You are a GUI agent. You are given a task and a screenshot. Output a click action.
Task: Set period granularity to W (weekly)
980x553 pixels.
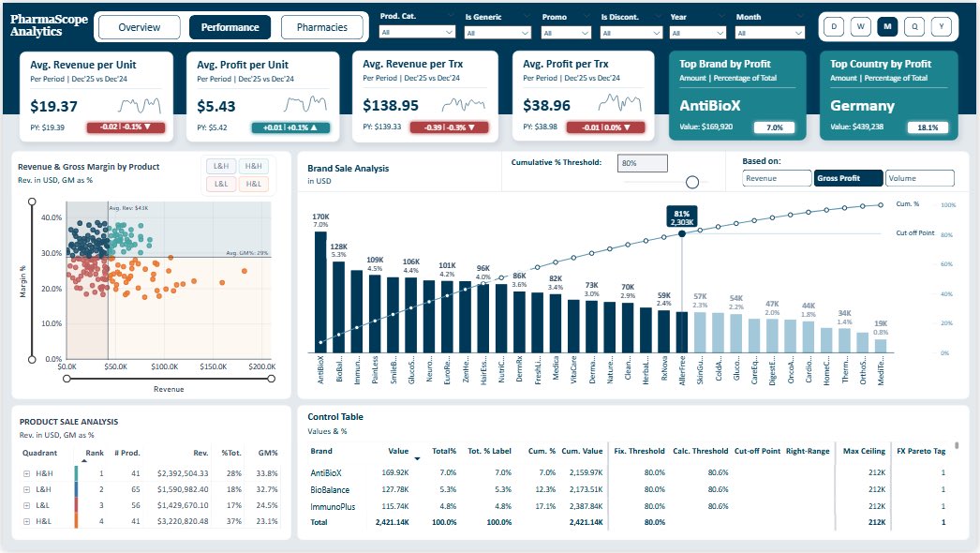click(x=861, y=26)
